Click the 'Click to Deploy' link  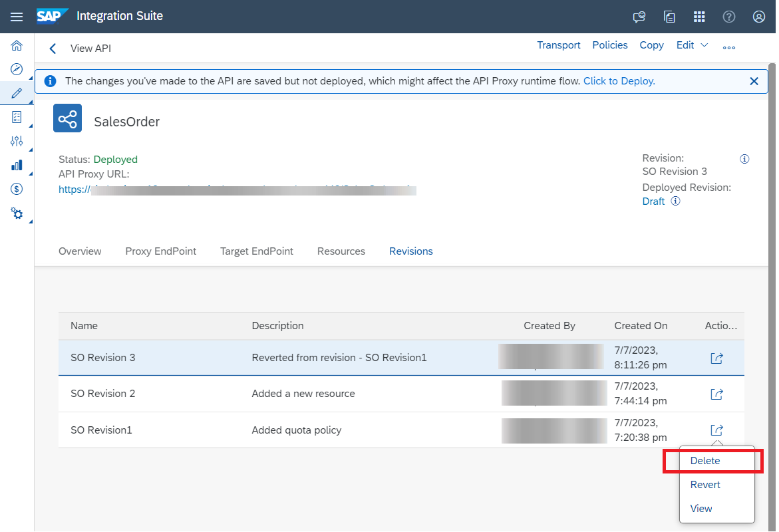[619, 81]
